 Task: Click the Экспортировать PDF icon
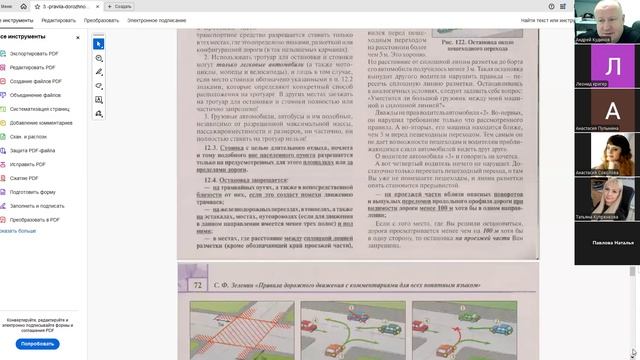point(2,53)
